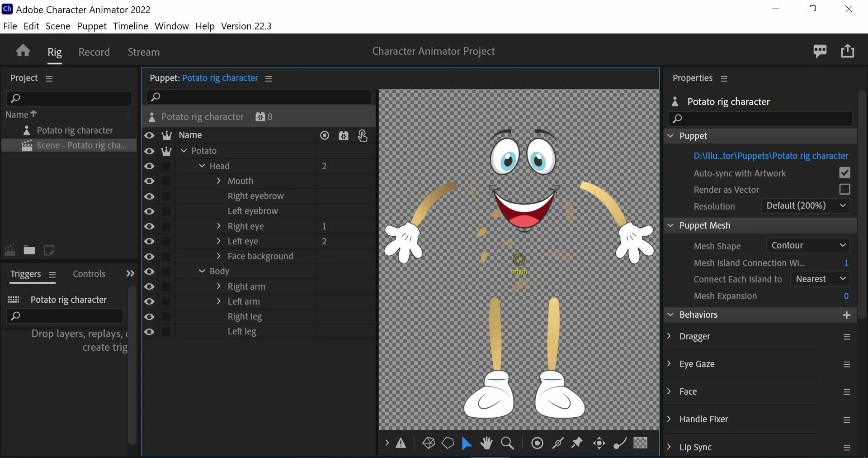Viewport: 868px width, 458px height.
Task: Switch to the Controls panel tab
Action: pyautogui.click(x=89, y=274)
